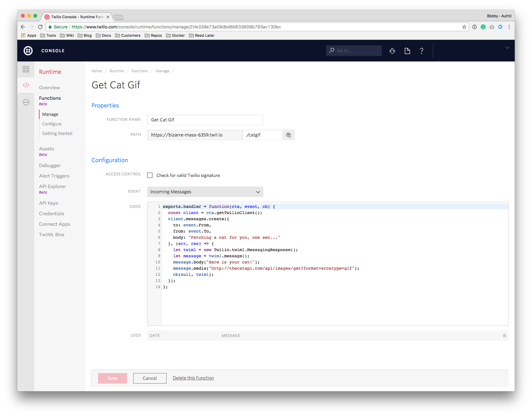
Task: Open Connect Apps in the sidebar
Action: 54,224
